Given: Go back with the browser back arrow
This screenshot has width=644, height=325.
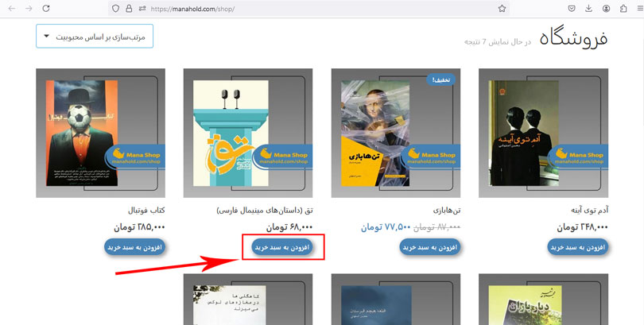Looking at the screenshot, I should tap(11, 8).
